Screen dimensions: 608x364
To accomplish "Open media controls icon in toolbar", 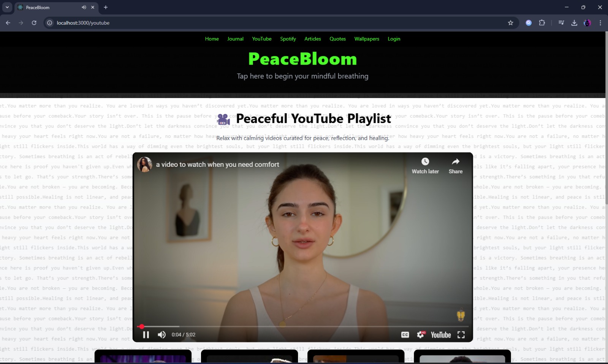I will (x=561, y=23).
